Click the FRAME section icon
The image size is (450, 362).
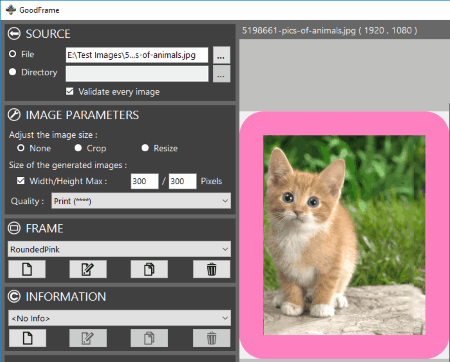coord(14,228)
